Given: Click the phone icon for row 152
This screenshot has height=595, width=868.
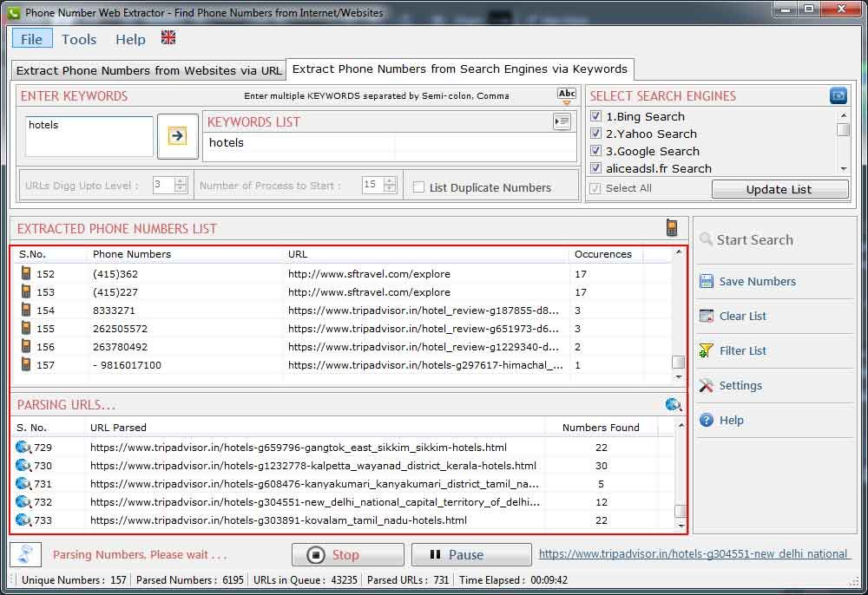Looking at the screenshot, I should pyautogui.click(x=26, y=273).
